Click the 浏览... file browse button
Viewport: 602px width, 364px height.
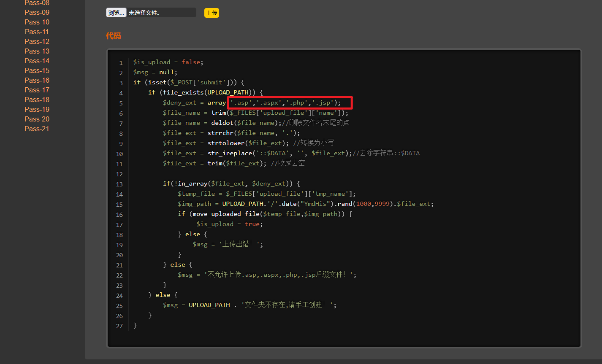pyautogui.click(x=116, y=13)
